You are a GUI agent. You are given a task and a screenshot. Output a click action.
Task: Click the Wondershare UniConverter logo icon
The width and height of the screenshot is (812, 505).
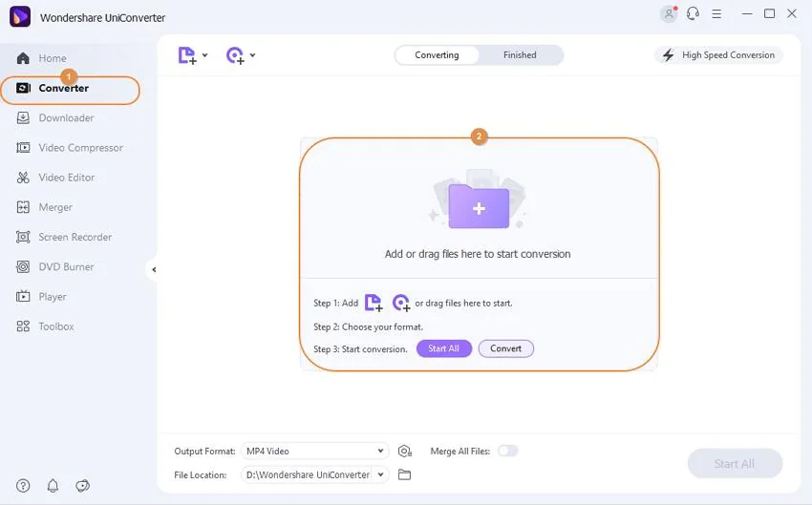pyautogui.click(x=20, y=16)
